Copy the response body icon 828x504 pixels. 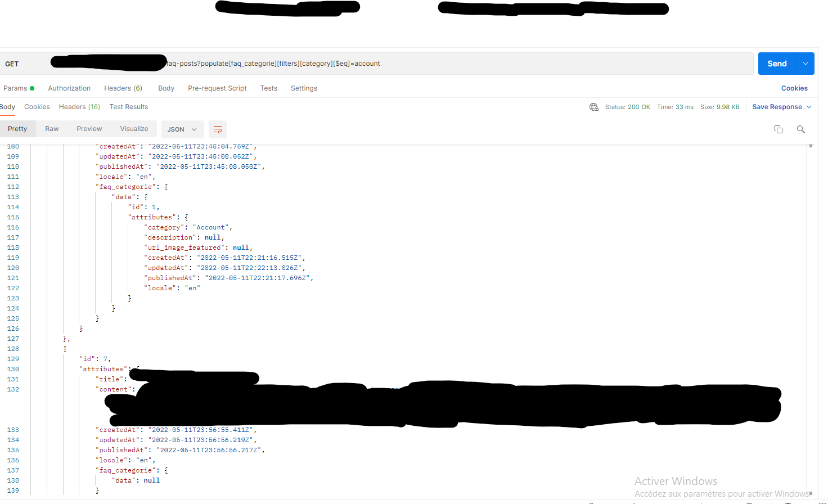(x=778, y=129)
